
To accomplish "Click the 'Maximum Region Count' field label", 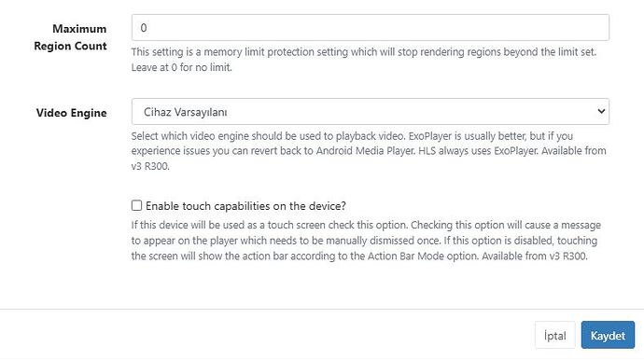I will click(70, 37).
